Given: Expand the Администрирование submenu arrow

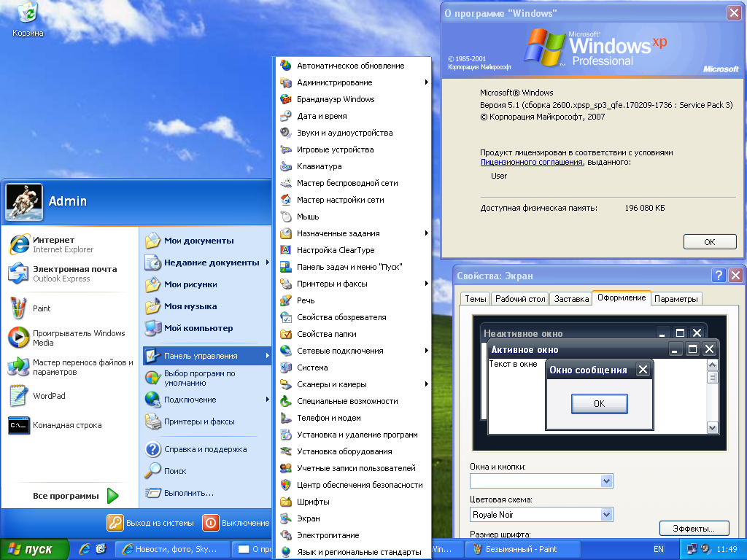Looking at the screenshot, I should (x=426, y=82).
